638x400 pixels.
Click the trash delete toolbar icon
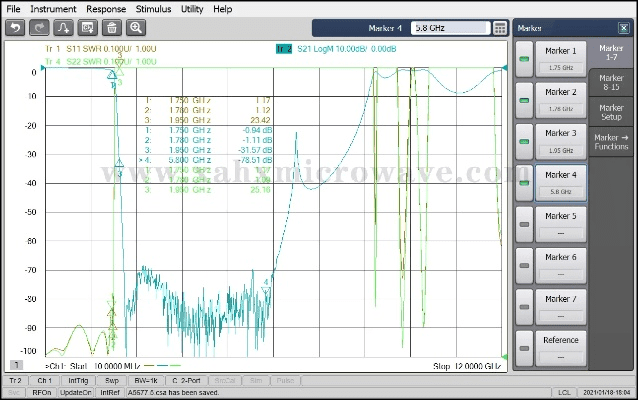111,28
